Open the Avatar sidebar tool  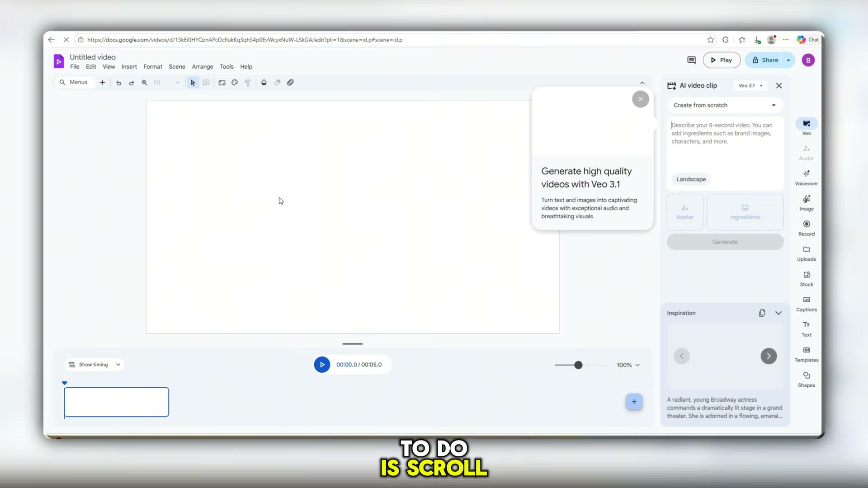click(807, 153)
